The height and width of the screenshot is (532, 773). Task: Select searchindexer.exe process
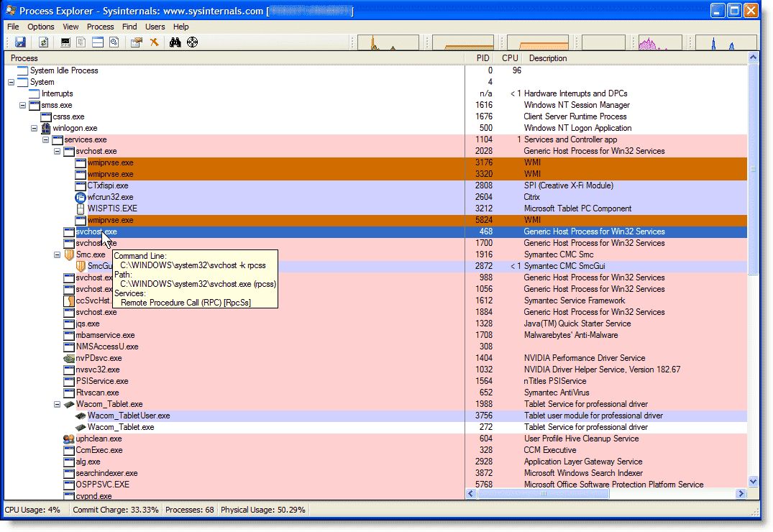pos(106,473)
